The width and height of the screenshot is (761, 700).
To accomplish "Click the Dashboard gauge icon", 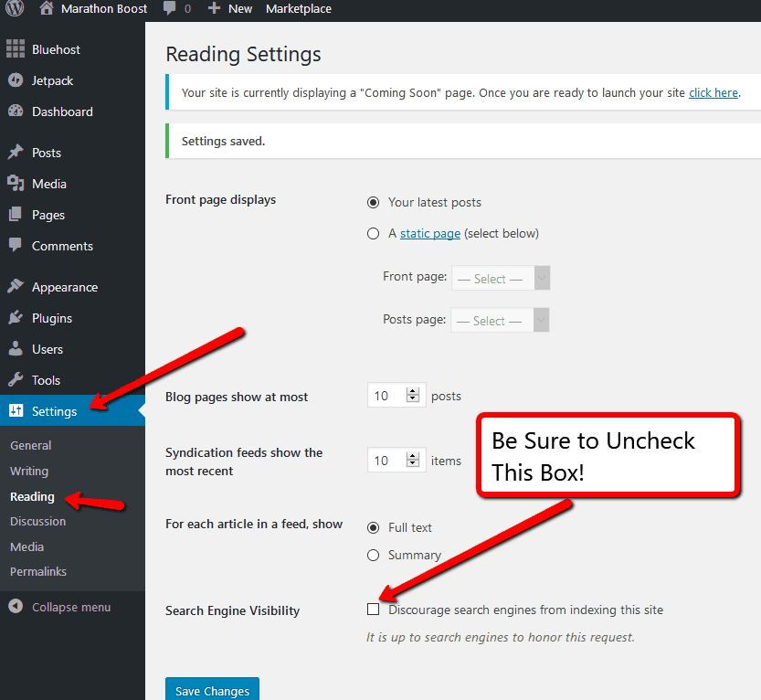I will point(16,111).
